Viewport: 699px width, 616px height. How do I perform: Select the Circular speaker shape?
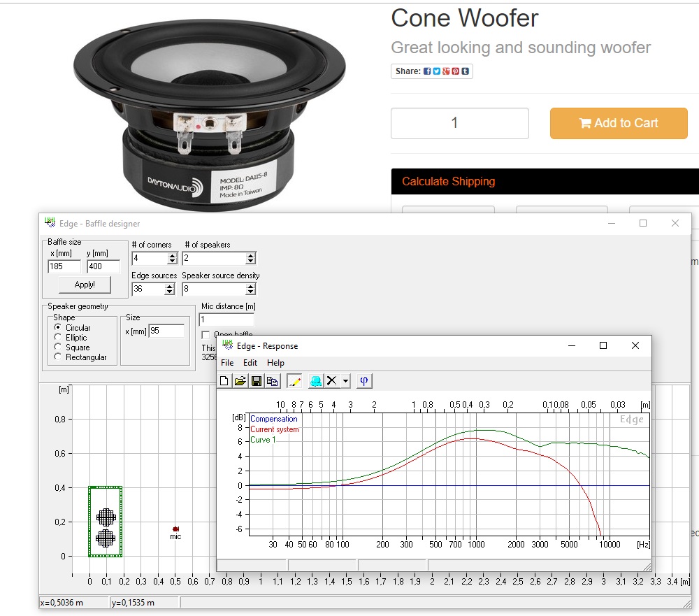pos(57,327)
